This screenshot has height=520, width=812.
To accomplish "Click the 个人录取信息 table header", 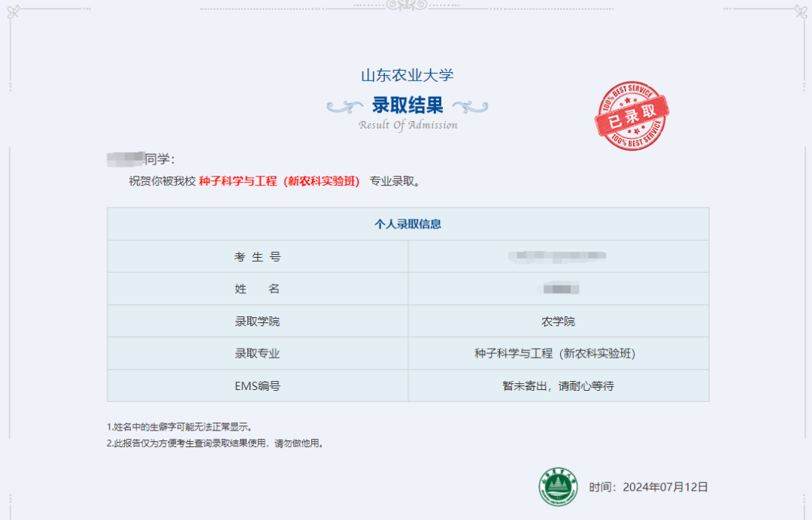I will pos(408,224).
